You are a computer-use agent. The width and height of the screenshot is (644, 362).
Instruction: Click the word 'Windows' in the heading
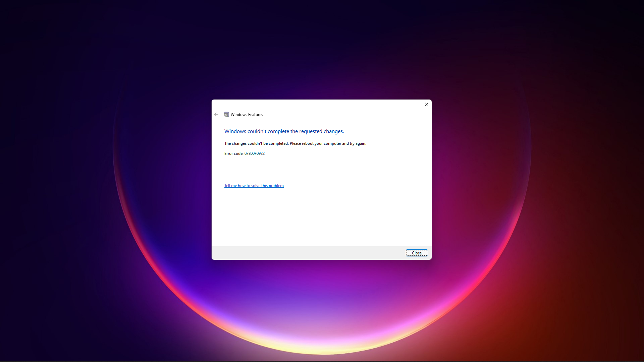[x=235, y=131]
